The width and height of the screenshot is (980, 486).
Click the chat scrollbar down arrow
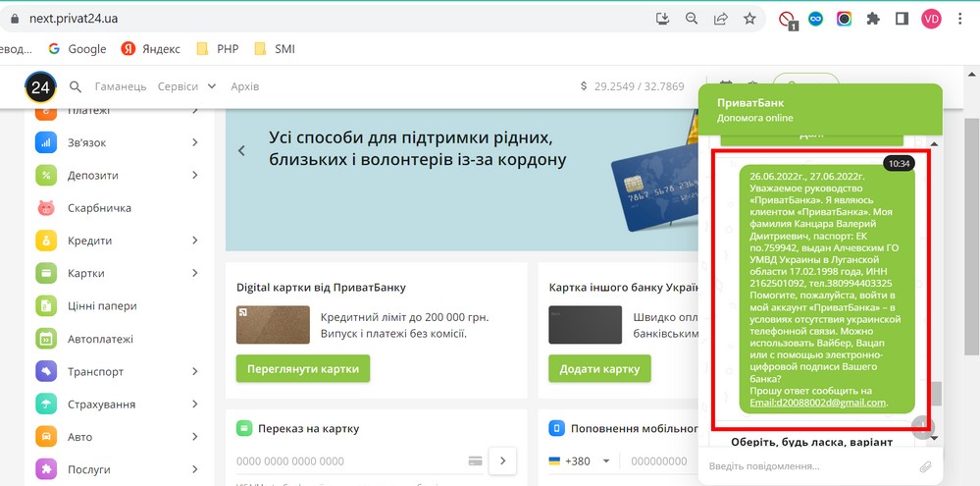tap(935, 438)
